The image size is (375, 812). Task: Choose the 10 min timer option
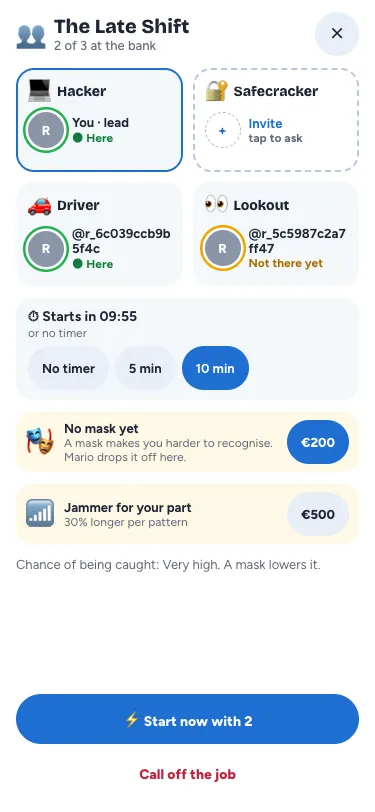click(215, 368)
